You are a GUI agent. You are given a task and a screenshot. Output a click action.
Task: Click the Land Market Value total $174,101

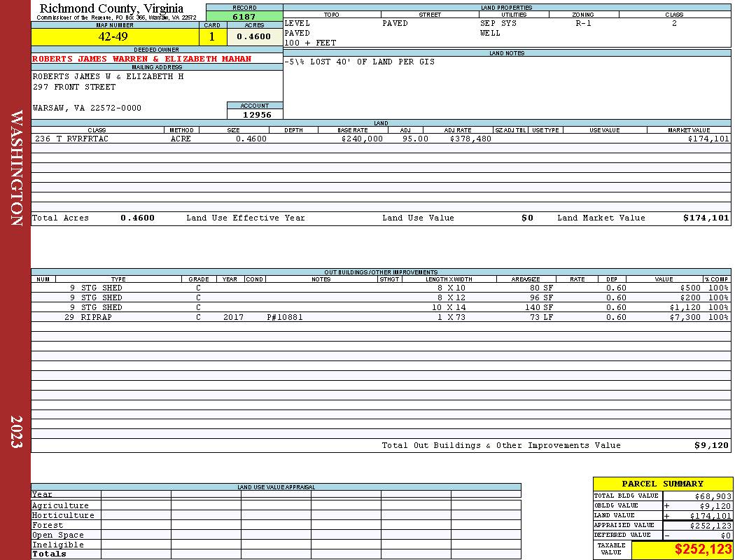coord(706,218)
